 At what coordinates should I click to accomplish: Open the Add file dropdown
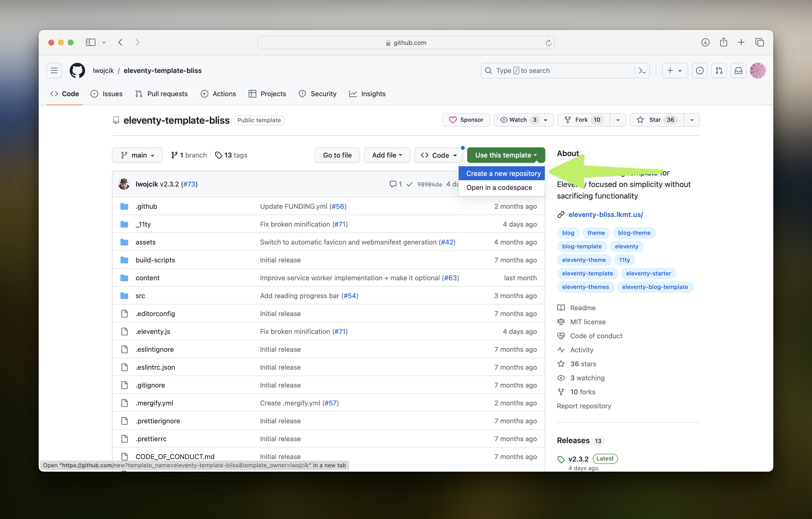(387, 155)
